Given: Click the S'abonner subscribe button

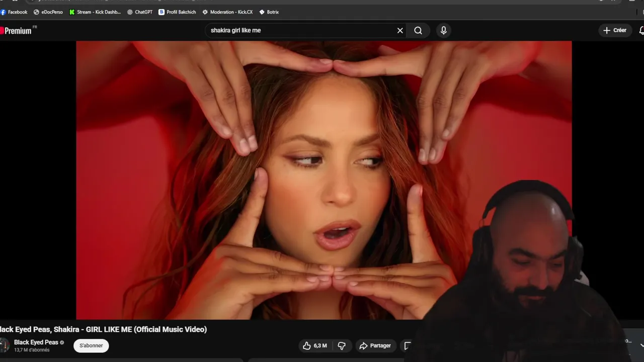Looking at the screenshot, I should coord(91,345).
